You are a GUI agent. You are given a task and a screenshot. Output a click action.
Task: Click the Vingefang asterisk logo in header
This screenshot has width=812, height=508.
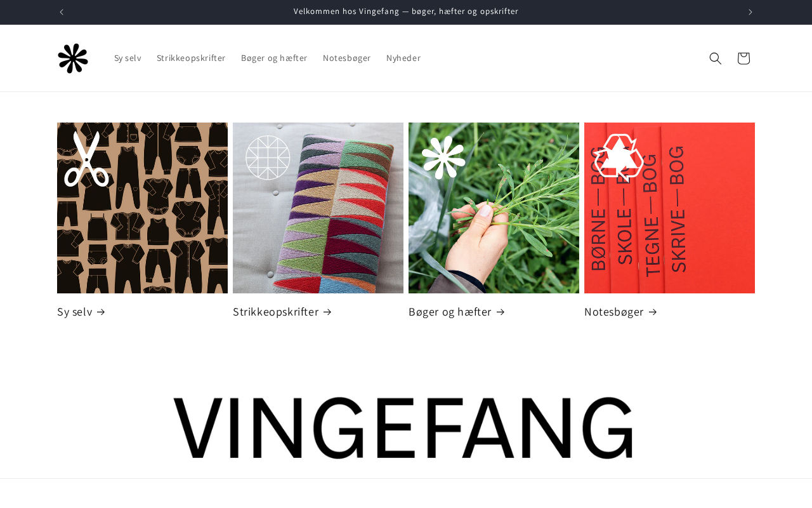click(73, 58)
